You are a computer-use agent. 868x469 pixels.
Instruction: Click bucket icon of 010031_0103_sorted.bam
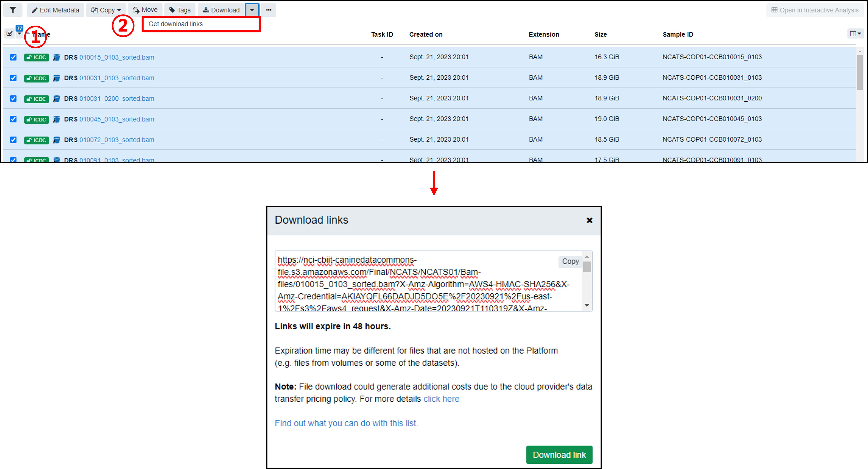pos(57,78)
